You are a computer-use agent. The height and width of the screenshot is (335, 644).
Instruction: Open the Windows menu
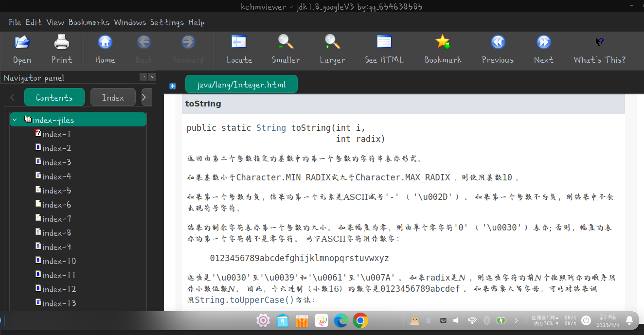130,22
